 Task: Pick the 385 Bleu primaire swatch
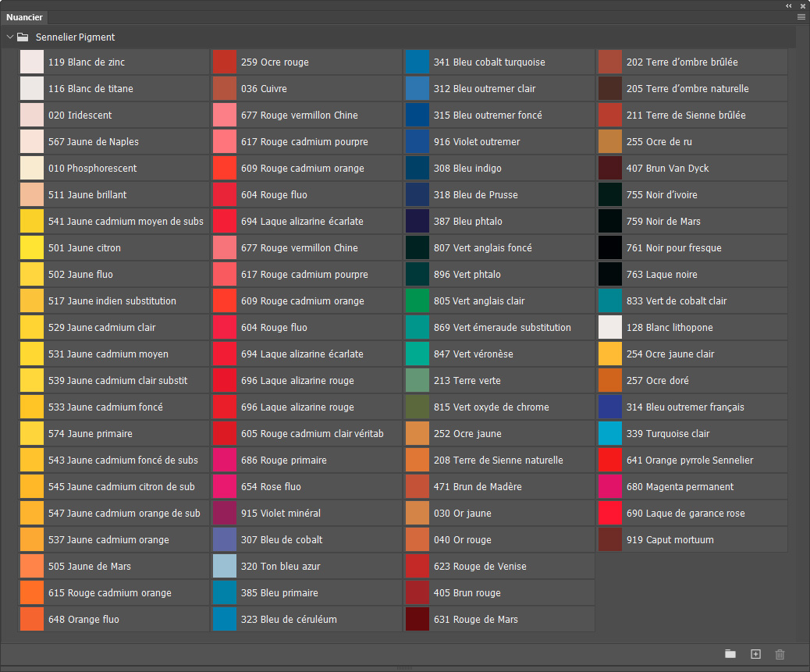307,593
